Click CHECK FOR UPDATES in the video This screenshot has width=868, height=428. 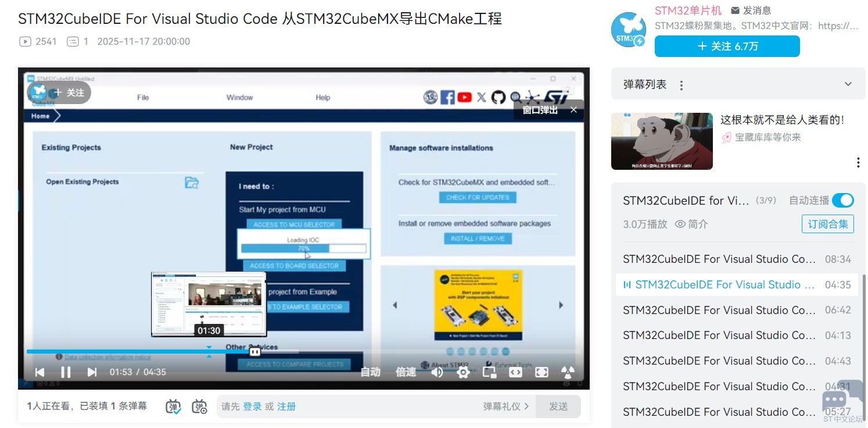tap(478, 198)
